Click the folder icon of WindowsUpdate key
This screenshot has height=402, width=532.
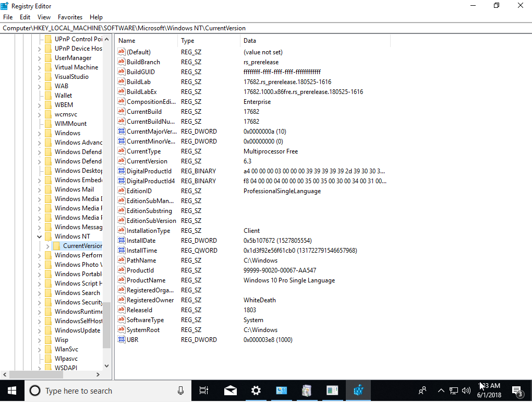click(48, 330)
